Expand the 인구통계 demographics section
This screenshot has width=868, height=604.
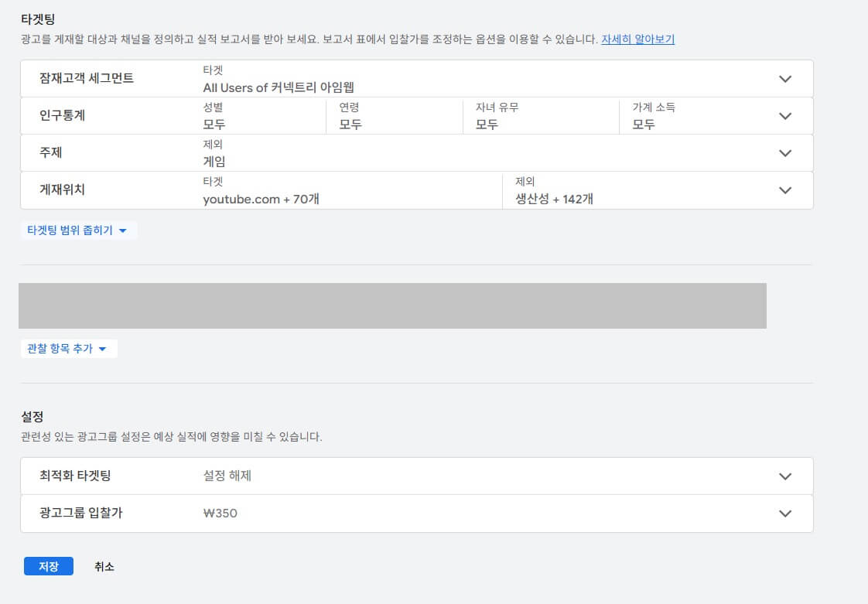point(786,115)
